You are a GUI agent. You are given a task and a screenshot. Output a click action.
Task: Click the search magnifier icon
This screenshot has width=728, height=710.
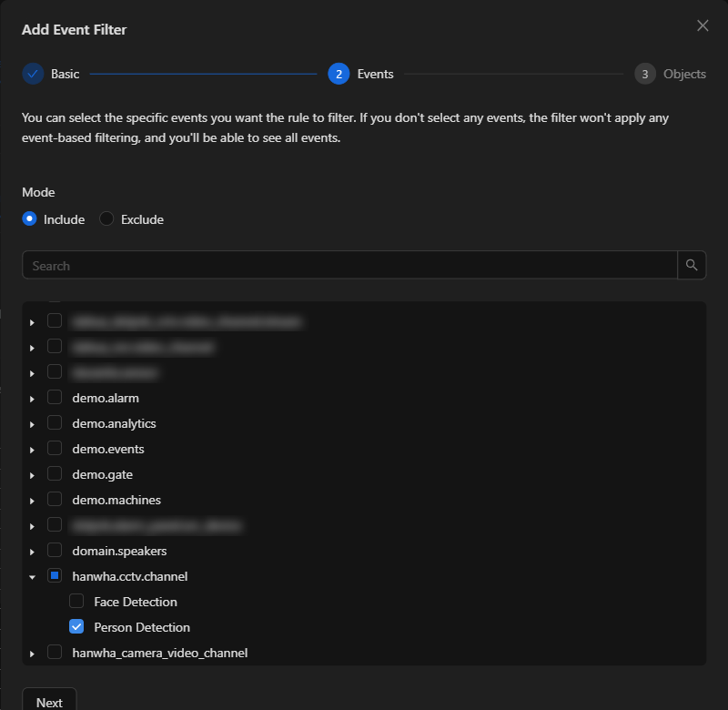692,265
